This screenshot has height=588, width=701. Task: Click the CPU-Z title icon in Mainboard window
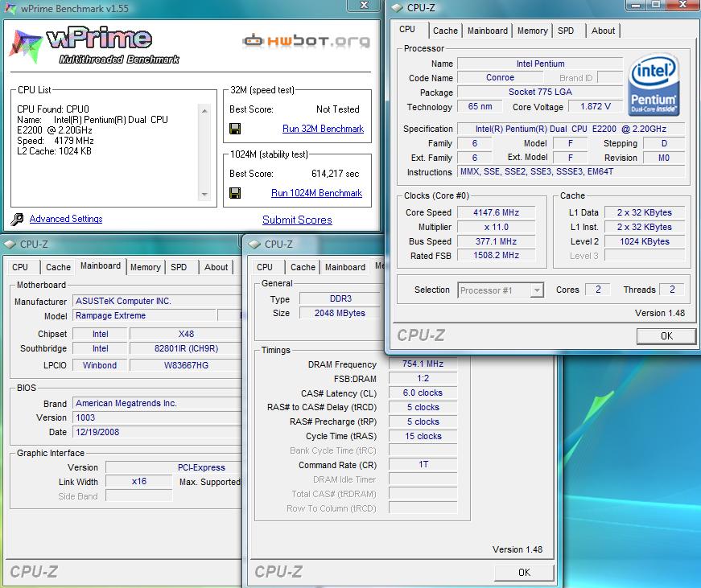tap(10, 245)
